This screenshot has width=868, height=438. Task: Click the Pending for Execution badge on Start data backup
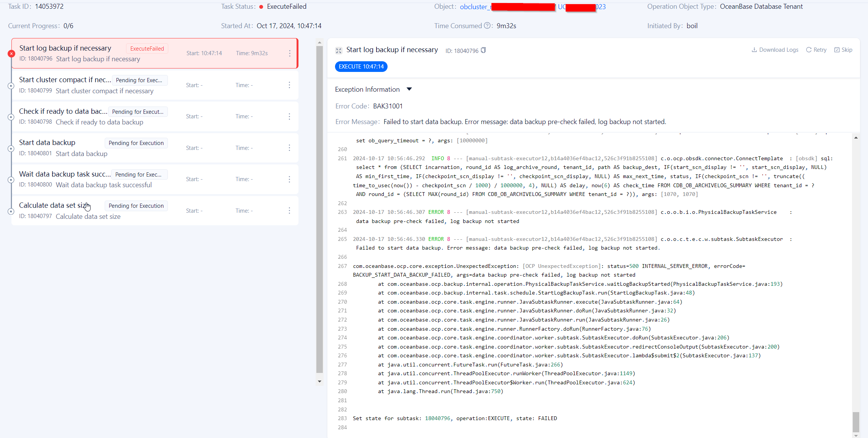(136, 143)
